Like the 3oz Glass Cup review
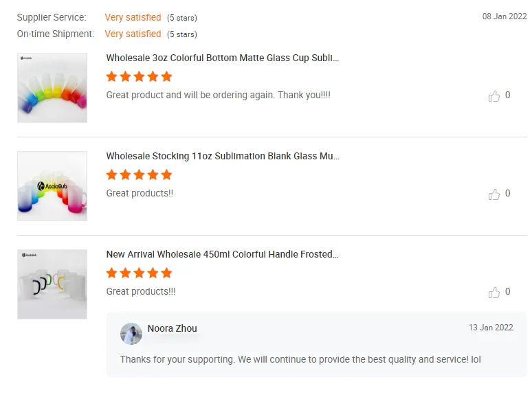532x397 pixels. click(494, 96)
